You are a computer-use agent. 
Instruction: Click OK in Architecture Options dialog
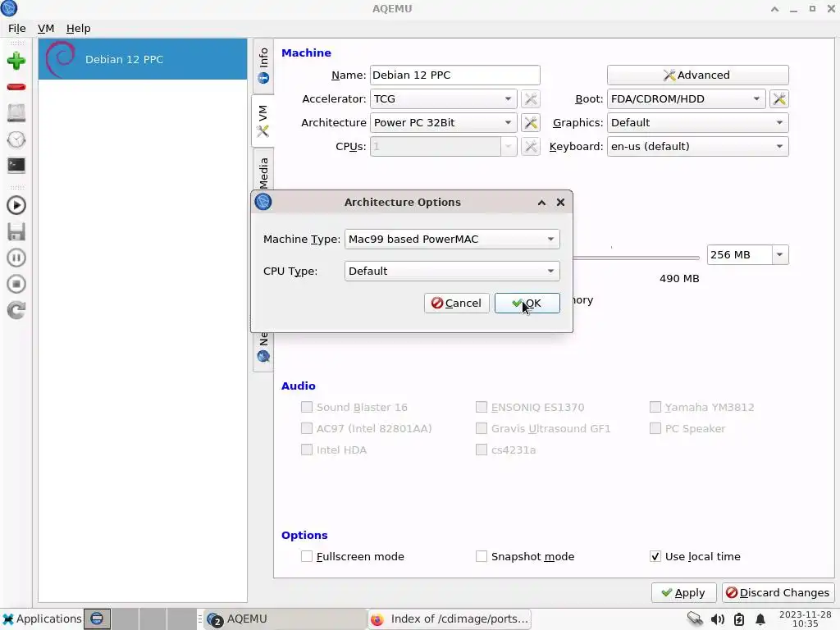[527, 304]
